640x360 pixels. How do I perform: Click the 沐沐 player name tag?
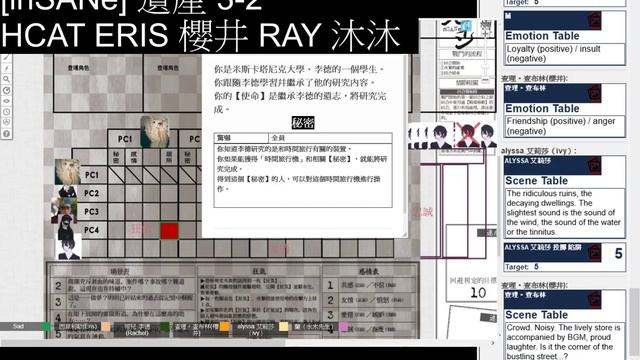pos(314,327)
